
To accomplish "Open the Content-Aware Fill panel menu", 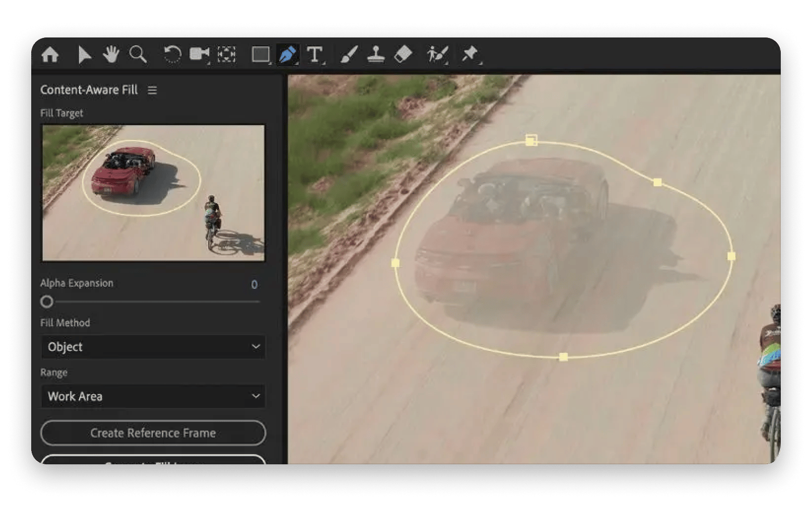I will coord(153,90).
